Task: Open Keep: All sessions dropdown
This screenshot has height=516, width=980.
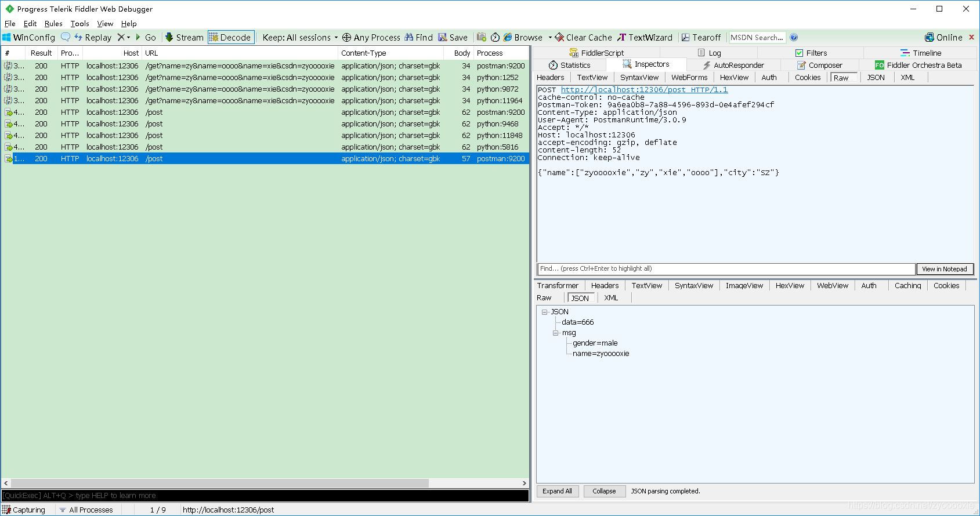Action: (x=300, y=37)
